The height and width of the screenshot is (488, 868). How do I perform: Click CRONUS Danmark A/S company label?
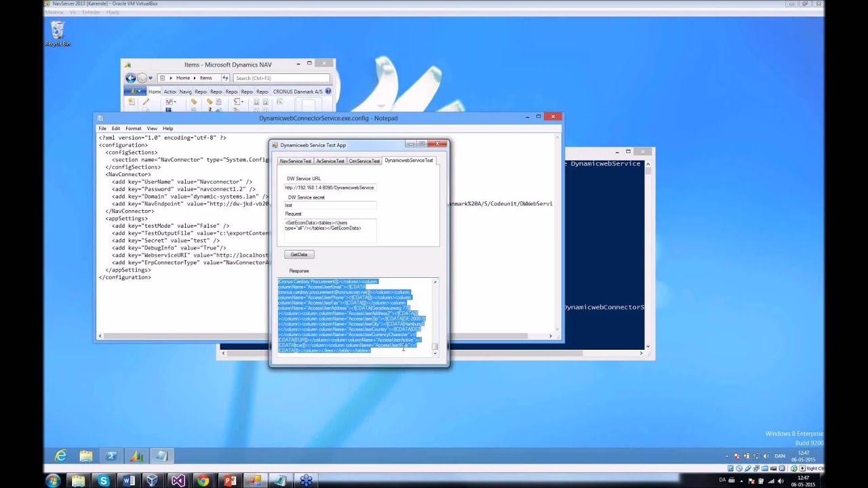tap(298, 91)
